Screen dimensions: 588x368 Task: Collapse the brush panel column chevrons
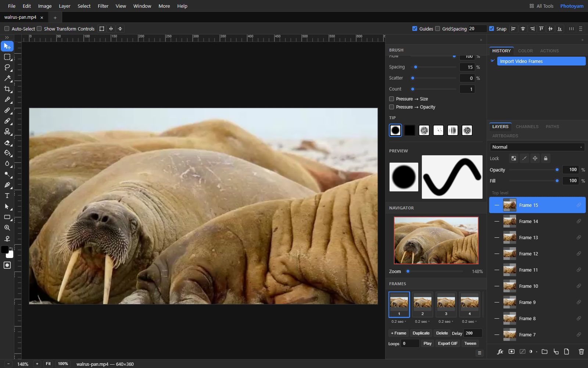click(481, 40)
